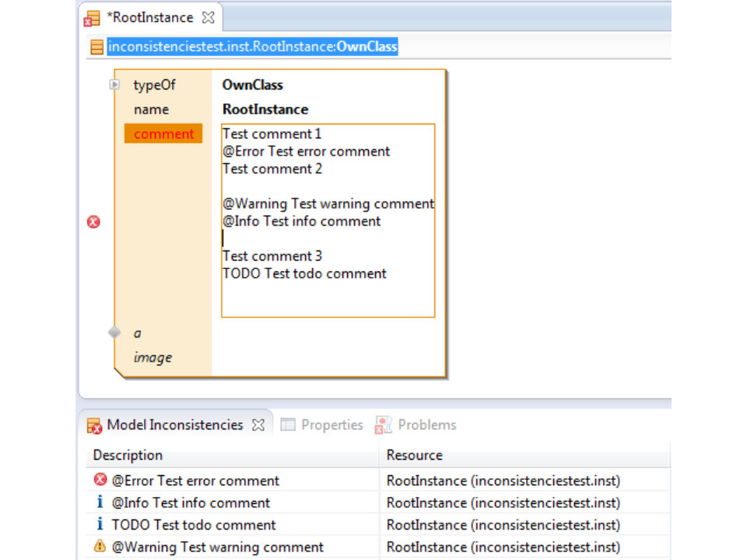Click the diamond marker next to attribute a
This screenshot has width=747, height=560.
(114, 333)
